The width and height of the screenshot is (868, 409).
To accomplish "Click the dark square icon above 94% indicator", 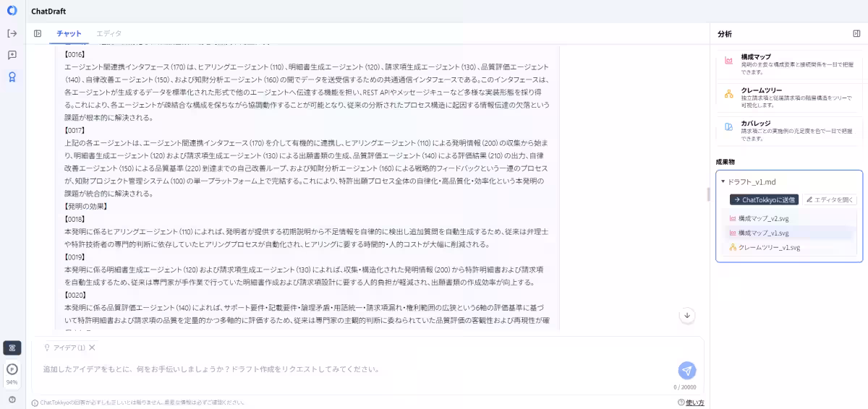I will tap(12, 348).
